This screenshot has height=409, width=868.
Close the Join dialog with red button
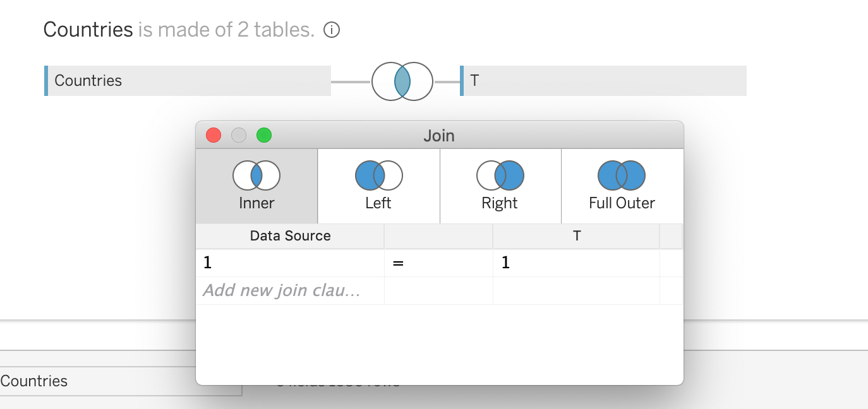pyautogui.click(x=214, y=135)
